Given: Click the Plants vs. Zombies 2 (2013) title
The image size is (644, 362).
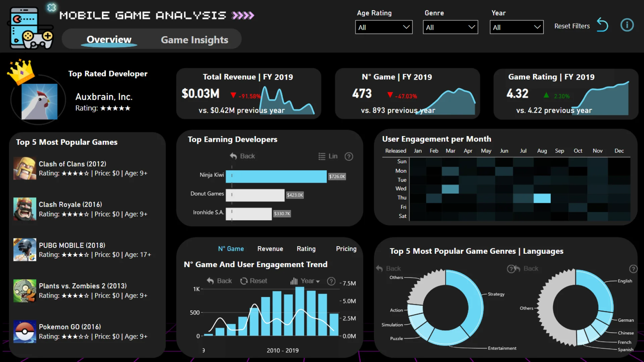Looking at the screenshot, I should click(x=83, y=286).
